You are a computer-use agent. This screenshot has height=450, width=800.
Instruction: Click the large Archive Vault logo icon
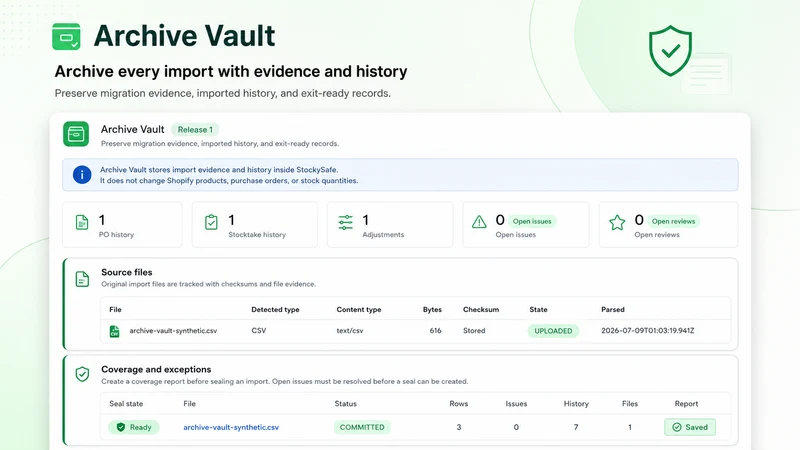tap(66, 37)
